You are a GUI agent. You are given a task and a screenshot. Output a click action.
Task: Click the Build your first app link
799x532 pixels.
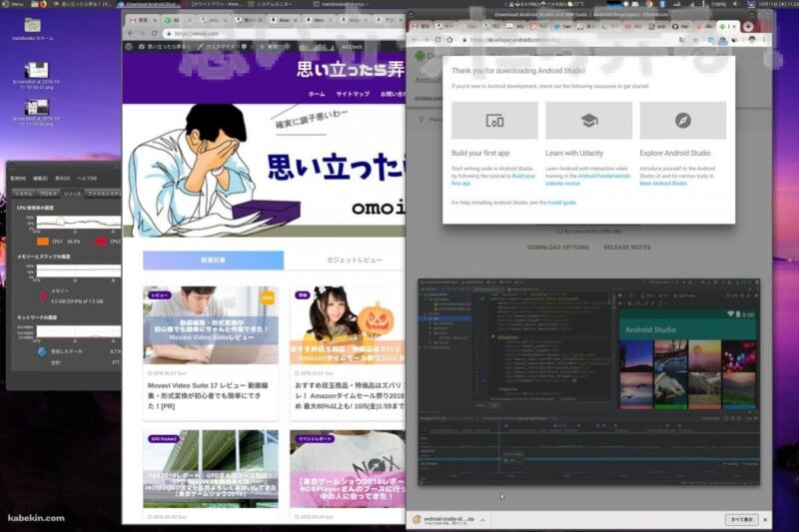[492, 180]
